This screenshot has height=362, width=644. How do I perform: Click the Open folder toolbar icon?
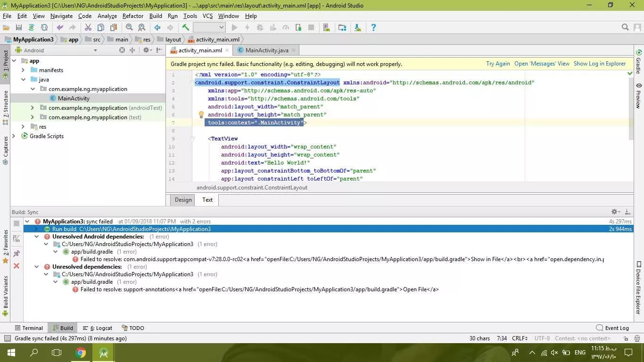6,28
